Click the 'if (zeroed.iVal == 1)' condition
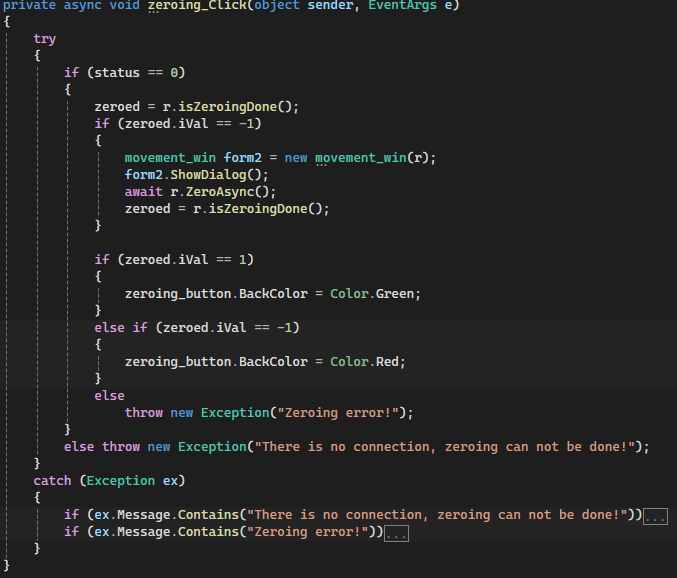Screen dimensions: 677x578 pos(174,260)
